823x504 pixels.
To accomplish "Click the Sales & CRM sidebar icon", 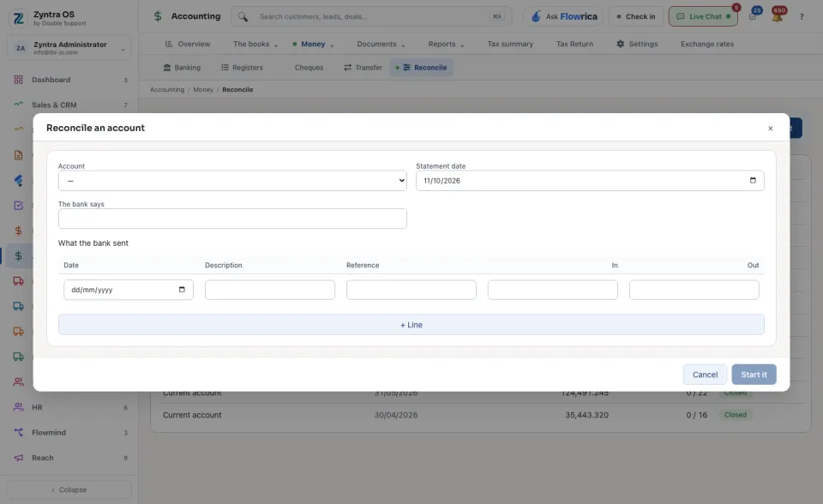I will coord(18,105).
